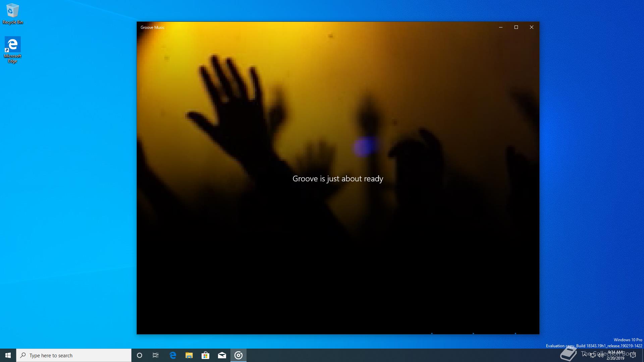644x362 pixels.
Task: Open the Windows Start menu
Action: [x=8, y=355]
